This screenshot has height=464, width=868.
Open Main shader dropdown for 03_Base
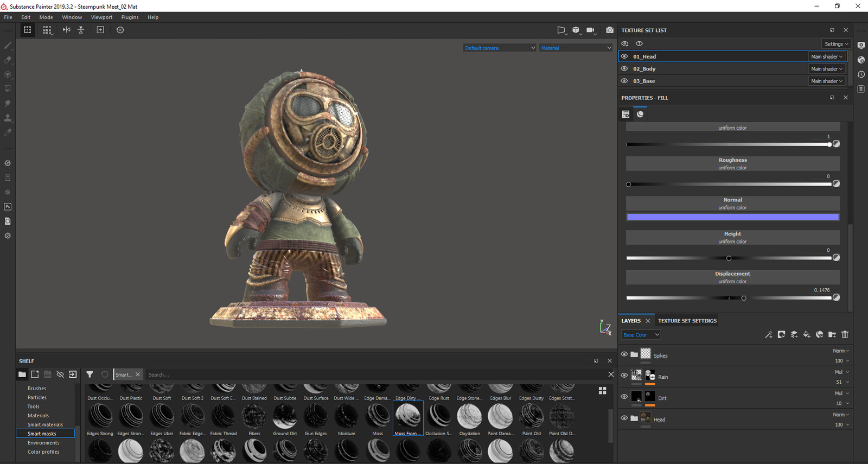pos(826,81)
